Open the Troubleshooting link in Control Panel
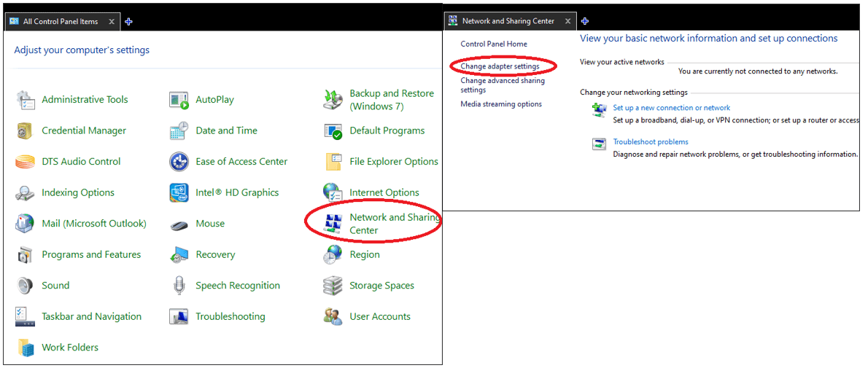Image resolution: width=868 pixels, height=368 pixels. pos(230,316)
